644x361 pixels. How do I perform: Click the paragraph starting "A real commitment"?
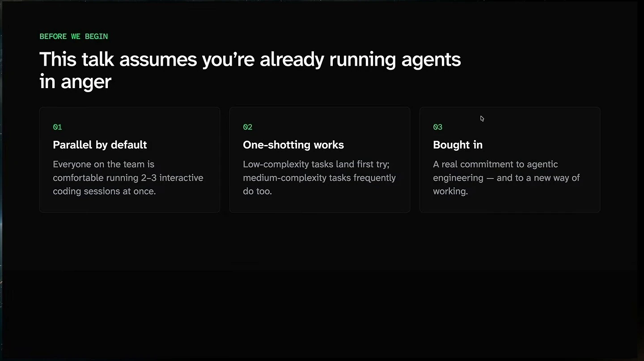point(506,178)
